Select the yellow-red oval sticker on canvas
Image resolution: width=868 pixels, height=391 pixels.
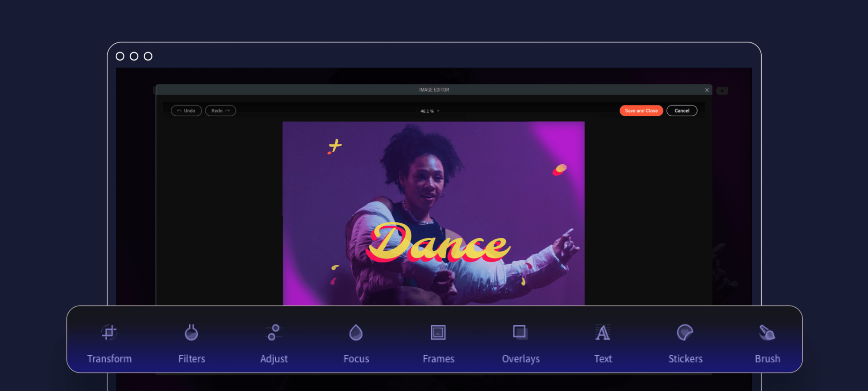click(560, 170)
